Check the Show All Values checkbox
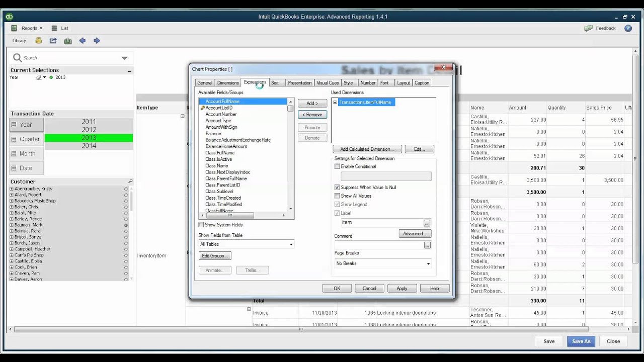The width and height of the screenshot is (644, 362). pyautogui.click(x=337, y=196)
